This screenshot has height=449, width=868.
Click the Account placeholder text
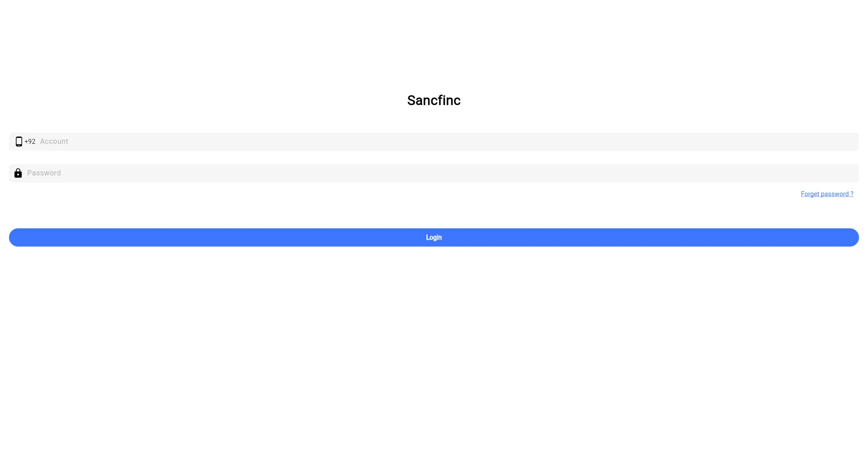54,142
